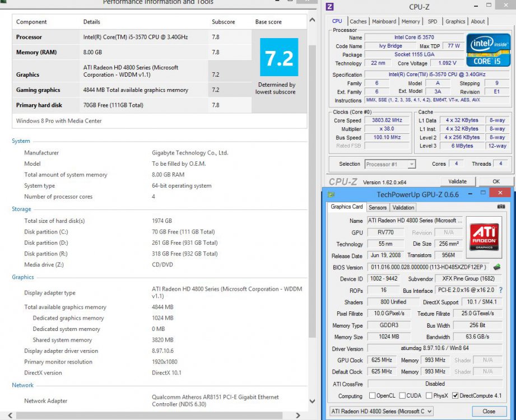Enable the CUDA checkbox
Image resolution: width=516 pixels, height=420 pixels.
402,396
